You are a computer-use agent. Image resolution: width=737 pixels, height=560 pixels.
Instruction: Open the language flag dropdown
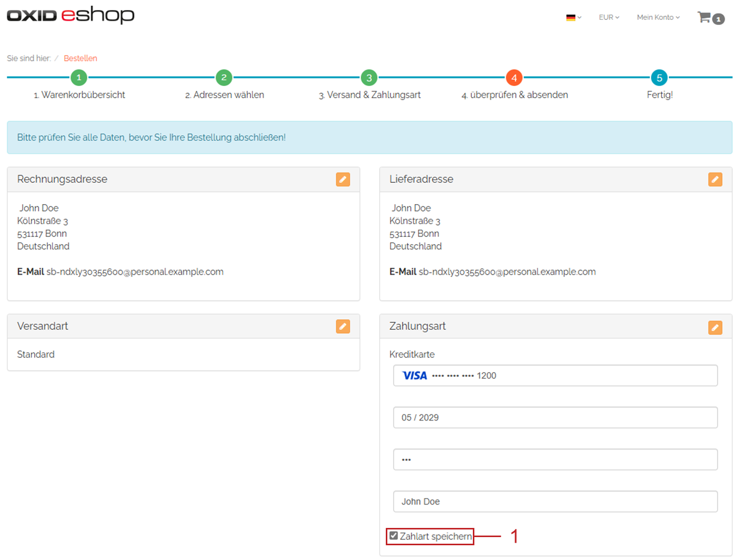coord(573,17)
